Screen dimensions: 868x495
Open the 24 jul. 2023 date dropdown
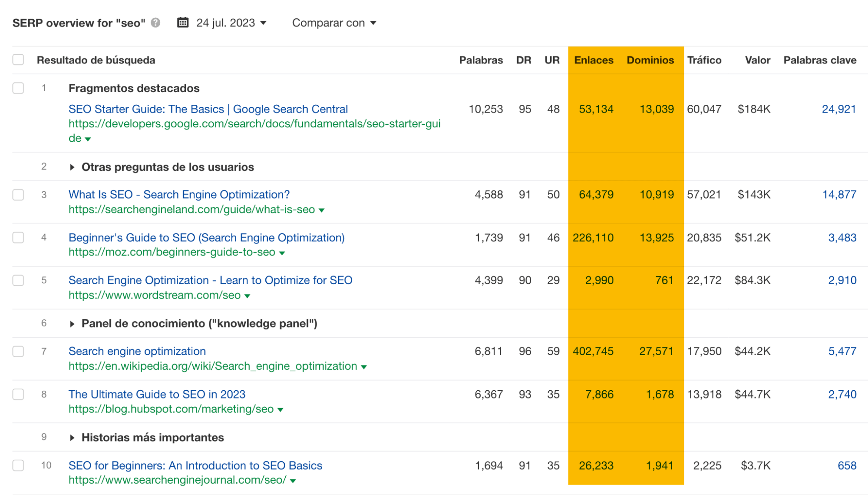(x=263, y=23)
